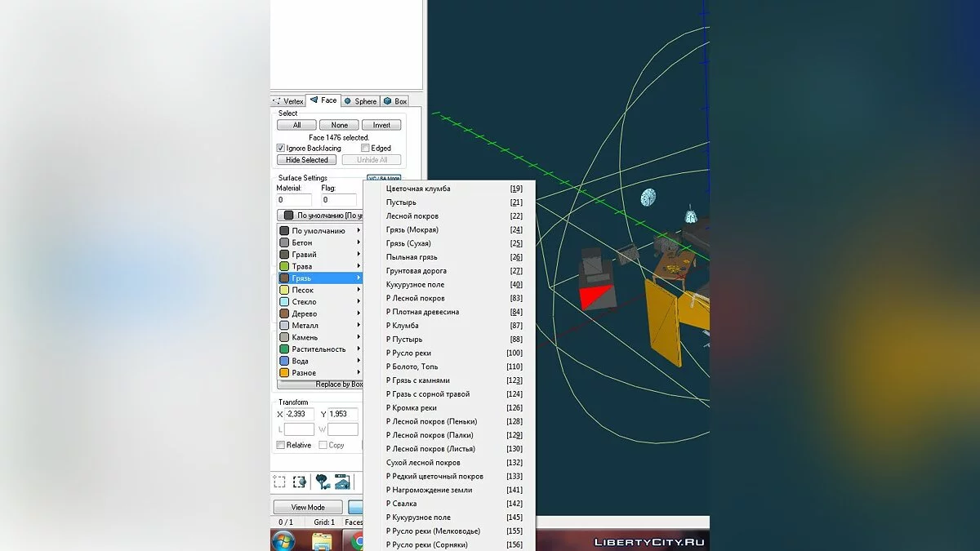Click the building import toolbar icon
980x551 pixels.
(342, 482)
